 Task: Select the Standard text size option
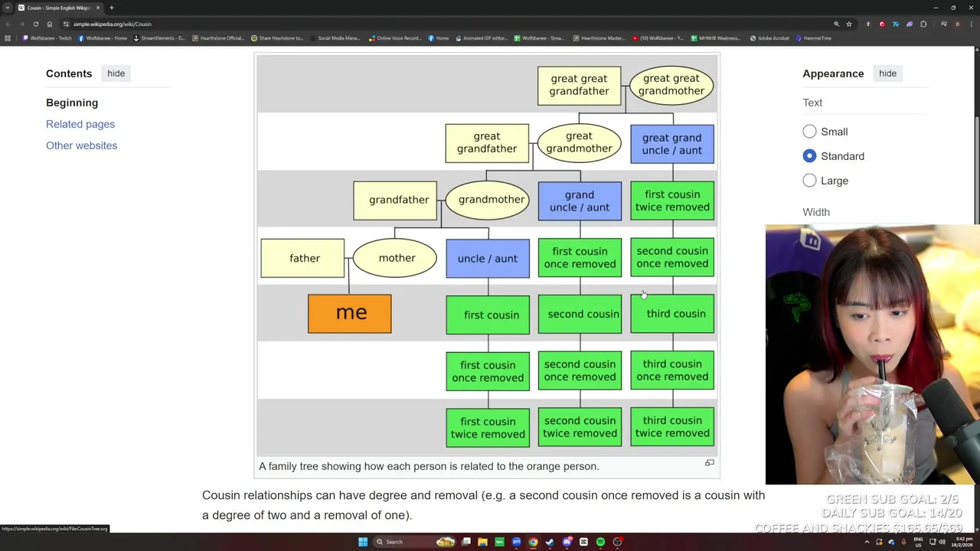(x=809, y=156)
